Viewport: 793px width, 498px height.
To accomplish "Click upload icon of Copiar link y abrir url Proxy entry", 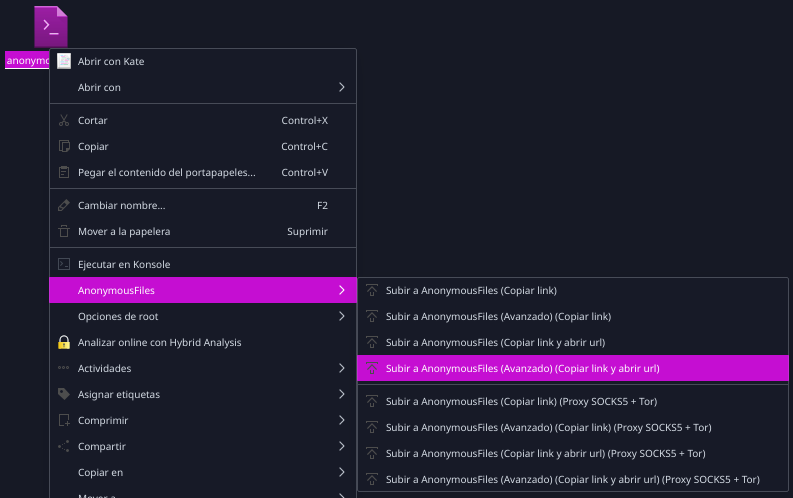I will click(372, 454).
